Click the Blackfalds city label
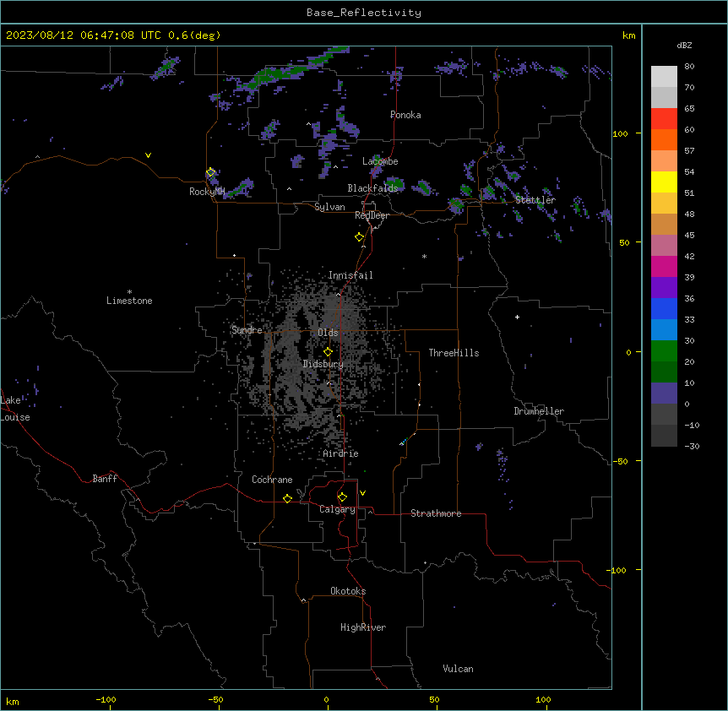This screenshot has height=711, width=728. (x=372, y=188)
